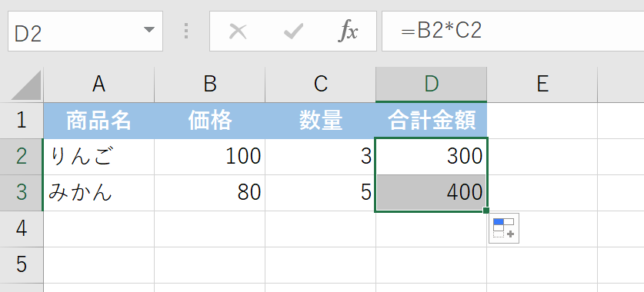Confirm formula with the checkmark icon
The height and width of the screenshot is (292, 644).
(x=293, y=32)
